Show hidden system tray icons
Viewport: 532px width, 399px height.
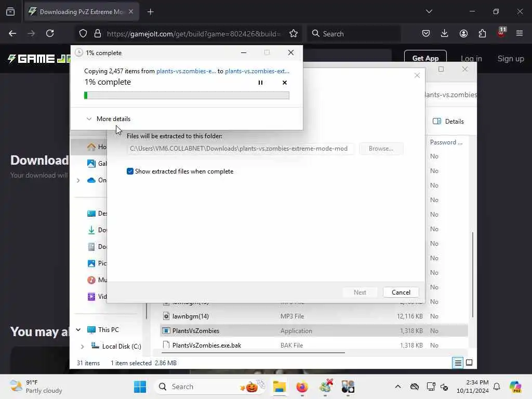tap(398, 387)
